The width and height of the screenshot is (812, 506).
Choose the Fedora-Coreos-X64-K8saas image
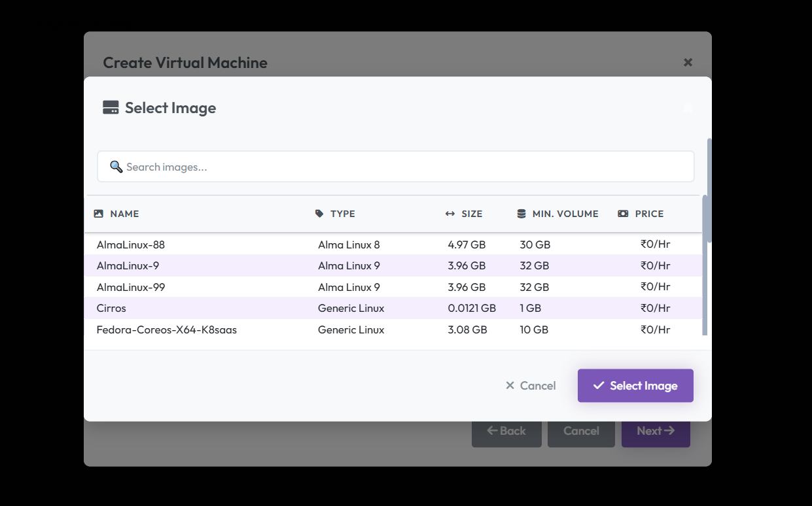tap(393, 329)
